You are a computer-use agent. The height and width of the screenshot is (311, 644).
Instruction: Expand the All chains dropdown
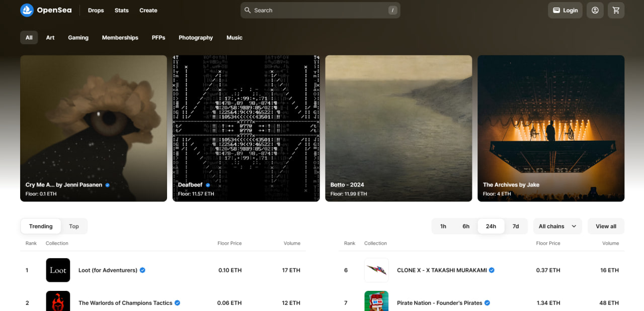[557, 226]
